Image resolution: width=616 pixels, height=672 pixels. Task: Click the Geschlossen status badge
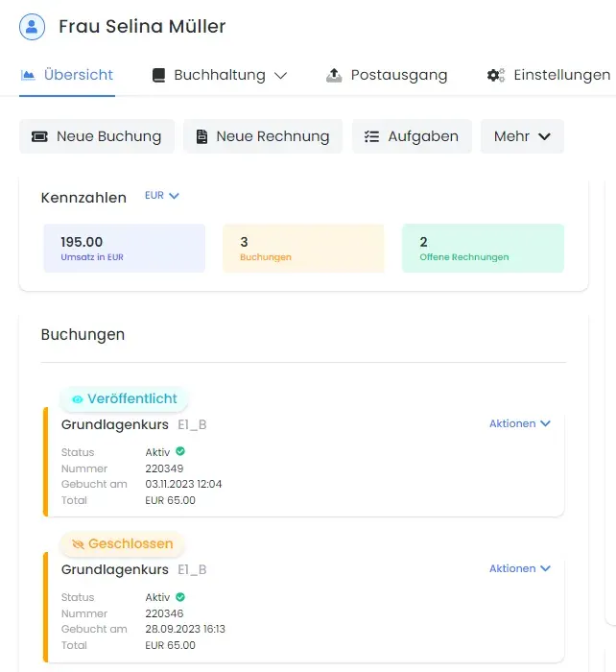(x=122, y=544)
